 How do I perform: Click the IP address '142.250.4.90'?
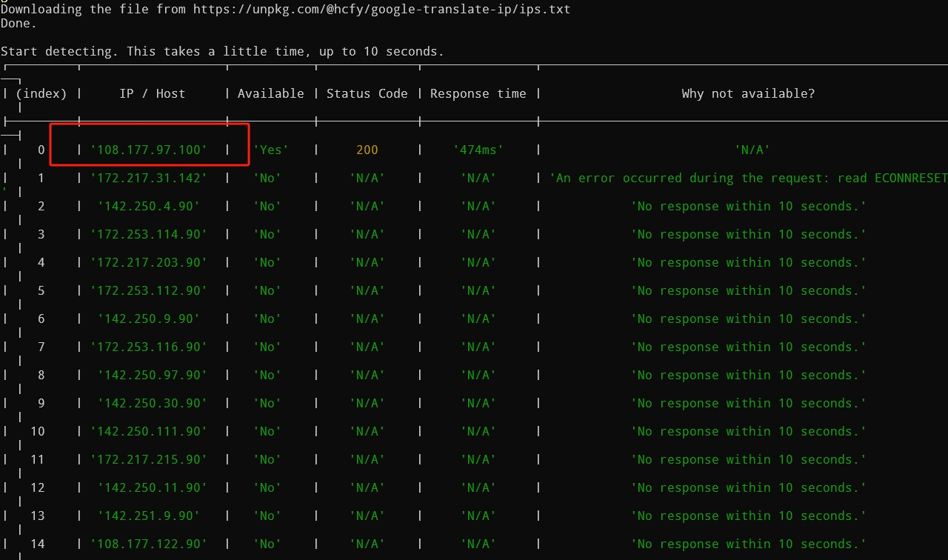click(x=149, y=206)
